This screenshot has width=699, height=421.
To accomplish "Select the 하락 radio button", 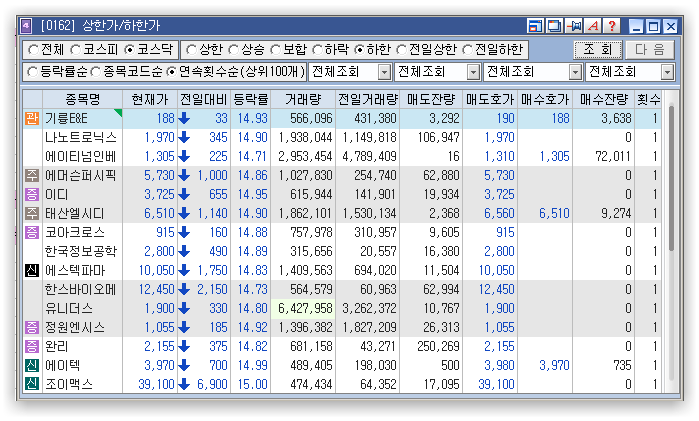I will [x=317, y=50].
